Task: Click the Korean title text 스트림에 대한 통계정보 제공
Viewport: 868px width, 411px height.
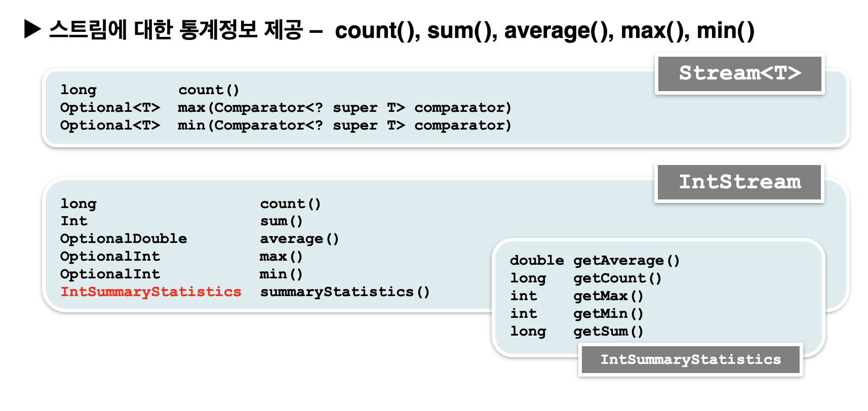Action: point(176,30)
